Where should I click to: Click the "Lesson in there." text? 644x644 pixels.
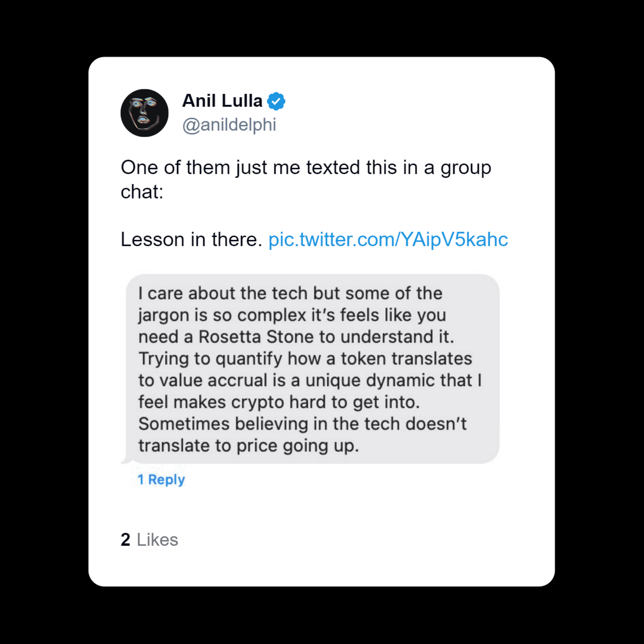(191, 240)
